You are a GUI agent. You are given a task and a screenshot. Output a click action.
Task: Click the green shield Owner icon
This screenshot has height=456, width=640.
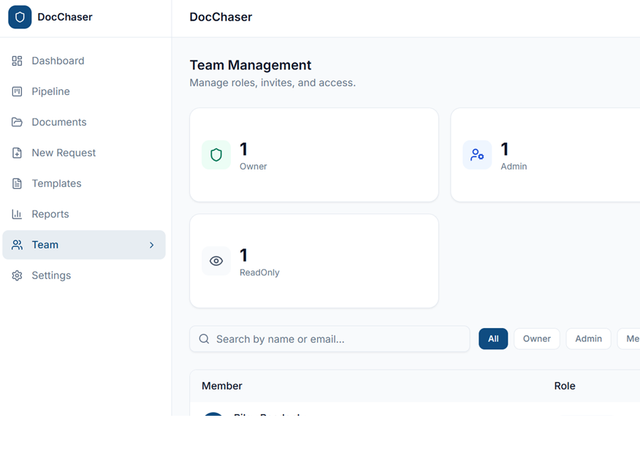tap(216, 155)
